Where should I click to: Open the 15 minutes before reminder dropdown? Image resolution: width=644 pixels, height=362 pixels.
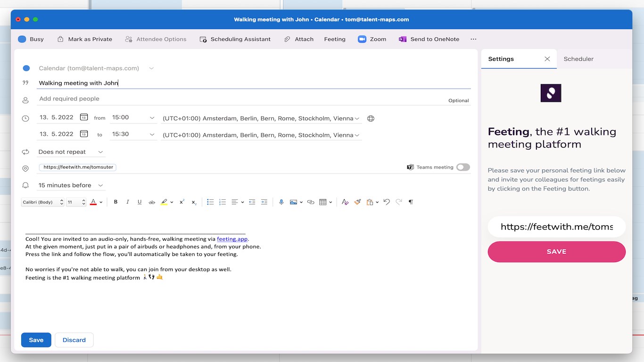pyautogui.click(x=71, y=185)
